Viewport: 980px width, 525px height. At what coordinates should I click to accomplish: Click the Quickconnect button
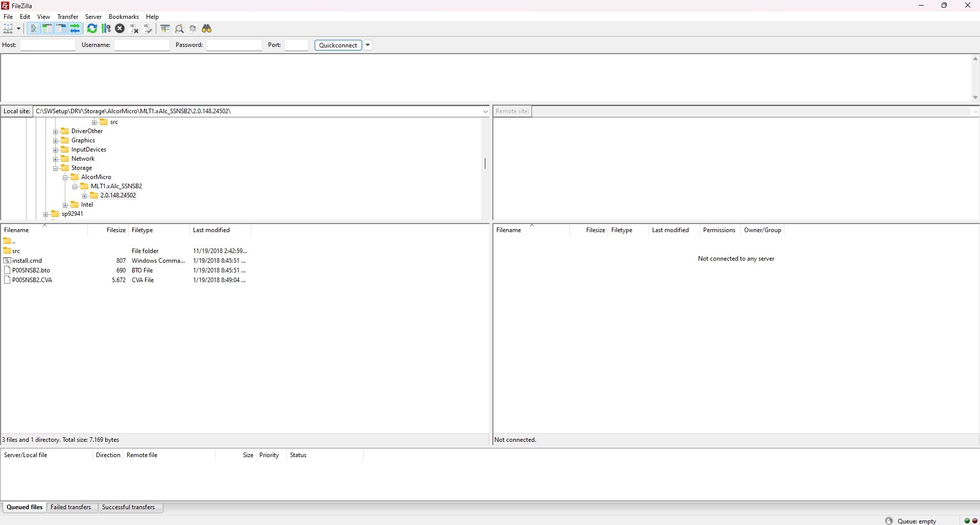pyautogui.click(x=338, y=45)
